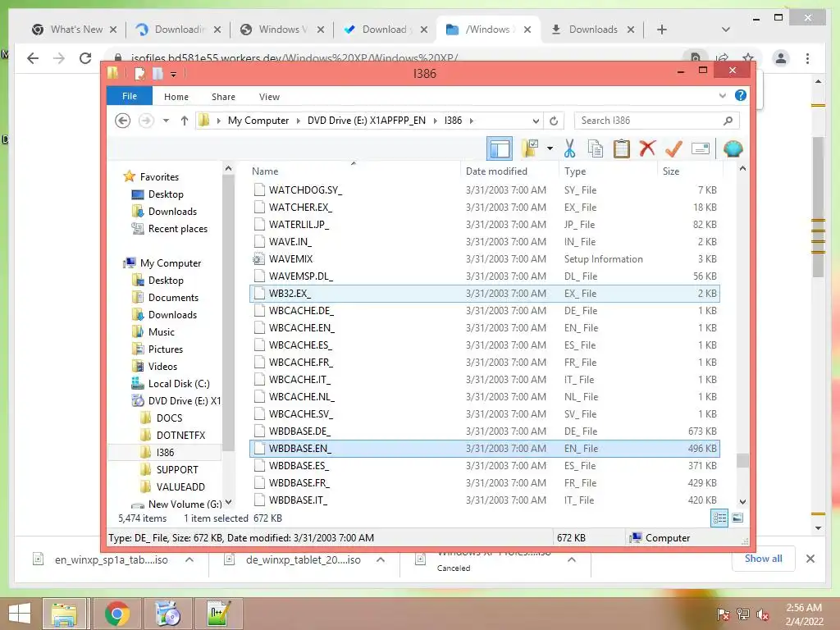
Task: Click the Copy toolbar icon
Action: coord(596,148)
